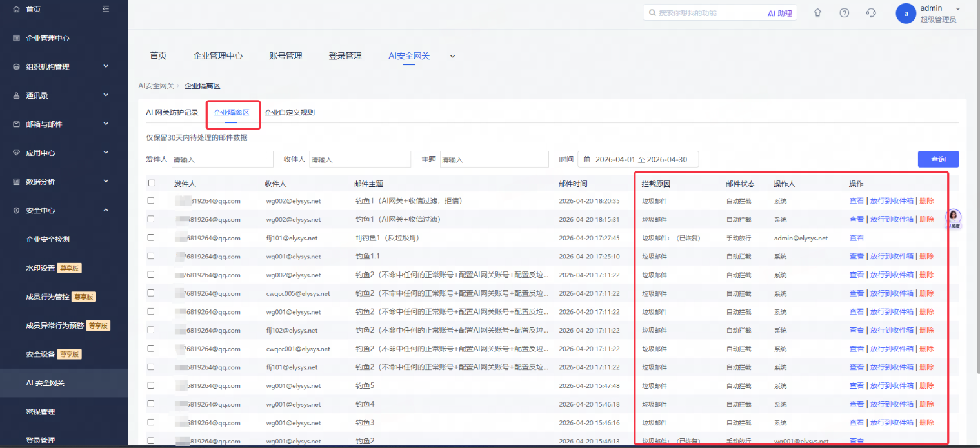The image size is (980, 448).
Task: Check the row dated 2026-04-20 17:27:45
Action: (x=152, y=237)
